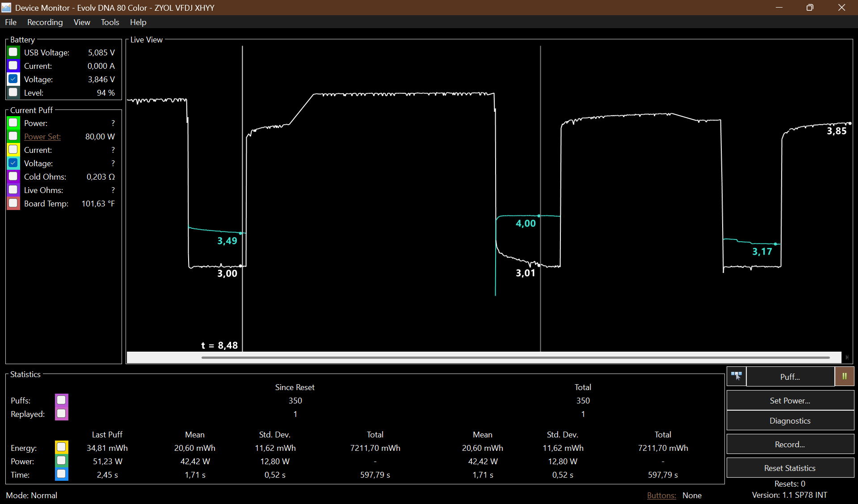Open the View menu
This screenshot has height=504, width=858.
point(82,22)
